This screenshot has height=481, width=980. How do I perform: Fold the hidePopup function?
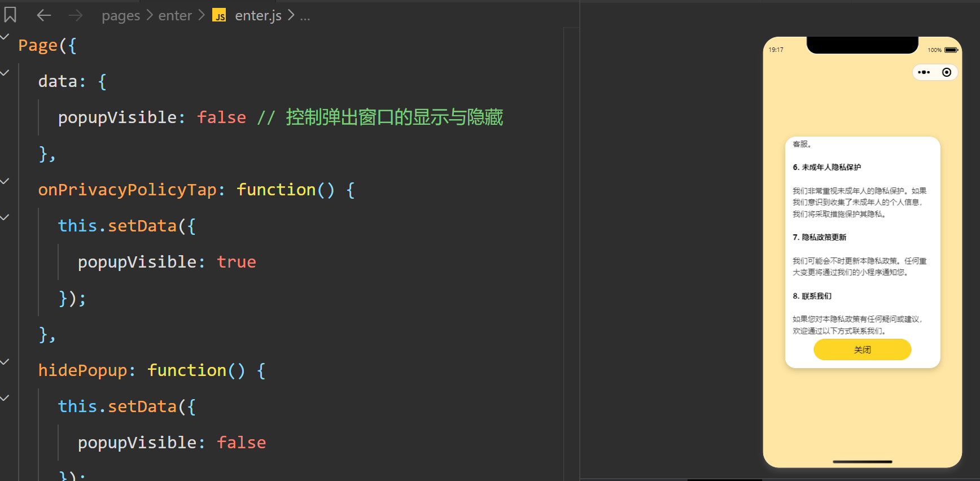[5, 362]
